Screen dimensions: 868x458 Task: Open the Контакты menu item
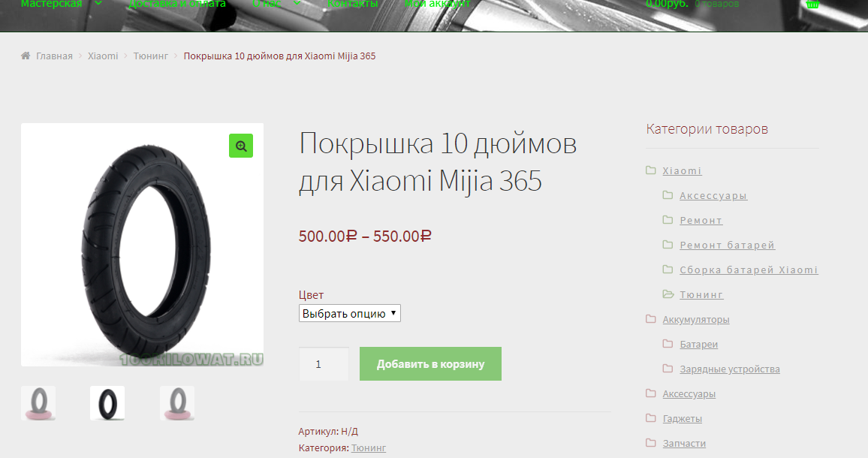[x=353, y=3]
